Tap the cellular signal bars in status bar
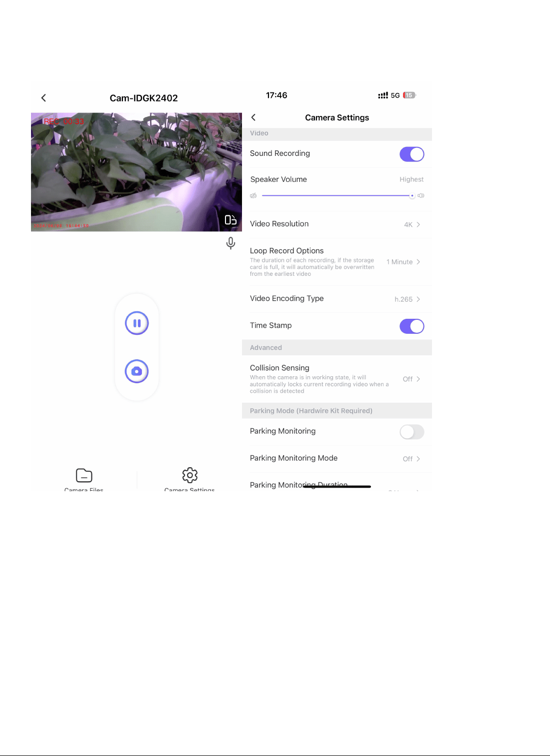 click(x=383, y=95)
